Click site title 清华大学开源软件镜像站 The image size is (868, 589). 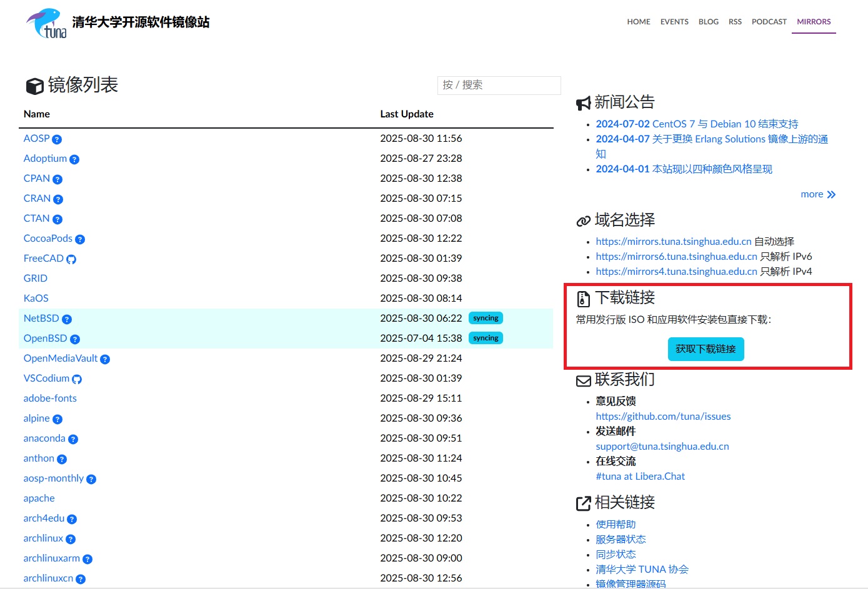[141, 22]
